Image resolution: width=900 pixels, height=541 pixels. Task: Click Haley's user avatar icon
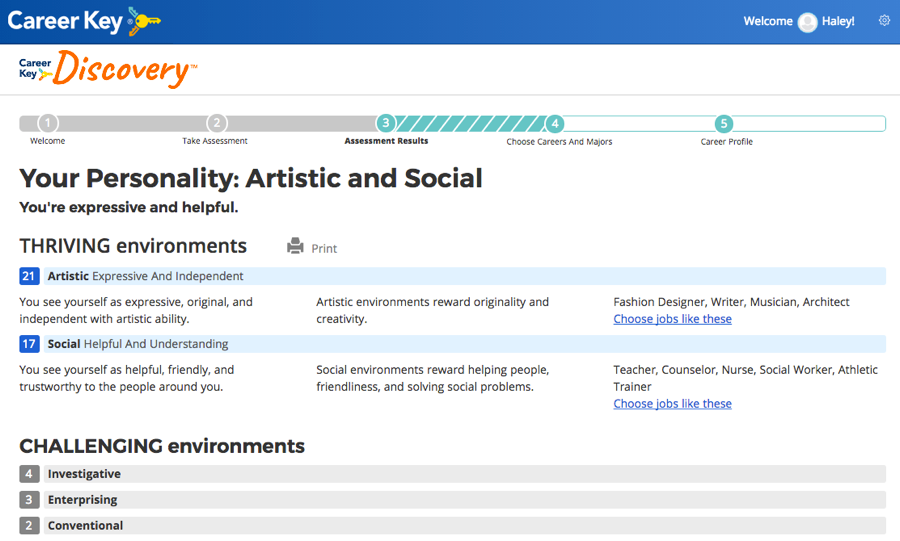(x=807, y=22)
